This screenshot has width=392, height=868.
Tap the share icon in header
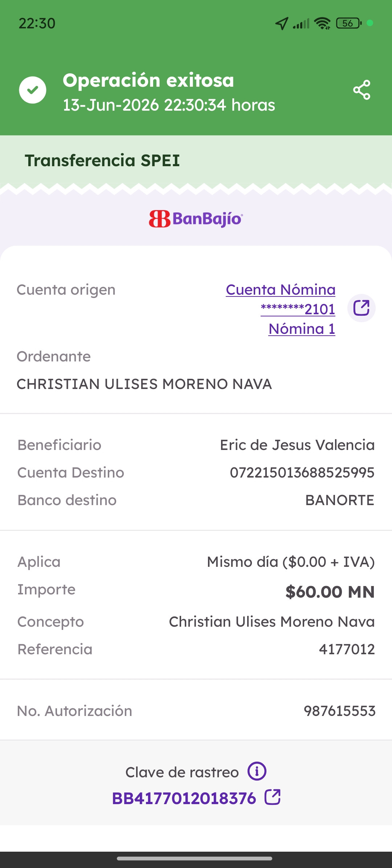(362, 90)
